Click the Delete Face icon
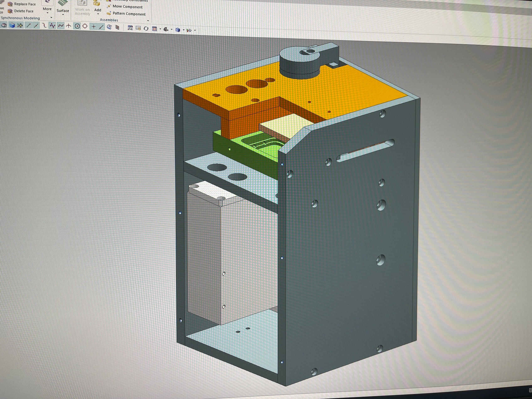The image size is (532, 399). tap(10, 11)
